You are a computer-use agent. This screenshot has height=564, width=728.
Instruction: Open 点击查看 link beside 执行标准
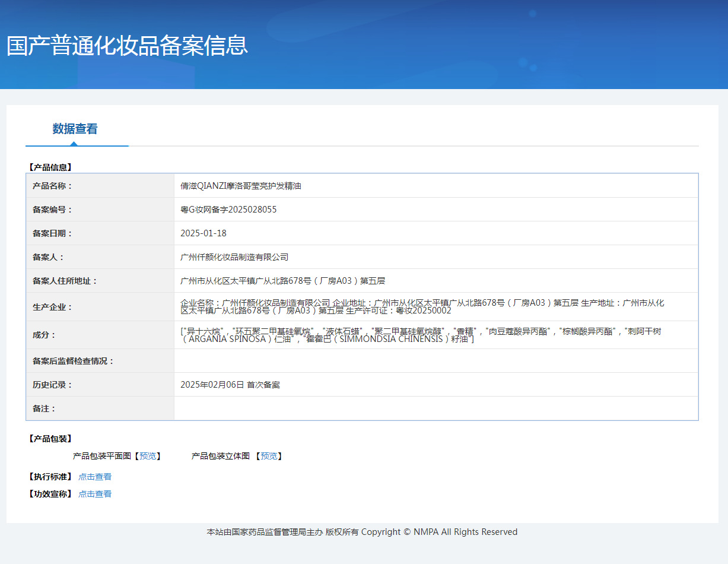[95, 477]
